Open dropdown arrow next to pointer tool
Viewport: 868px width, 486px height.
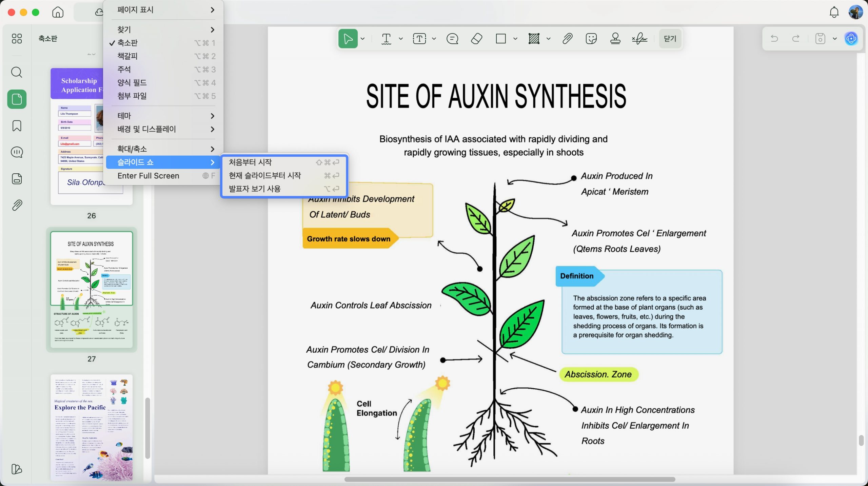coord(363,39)
